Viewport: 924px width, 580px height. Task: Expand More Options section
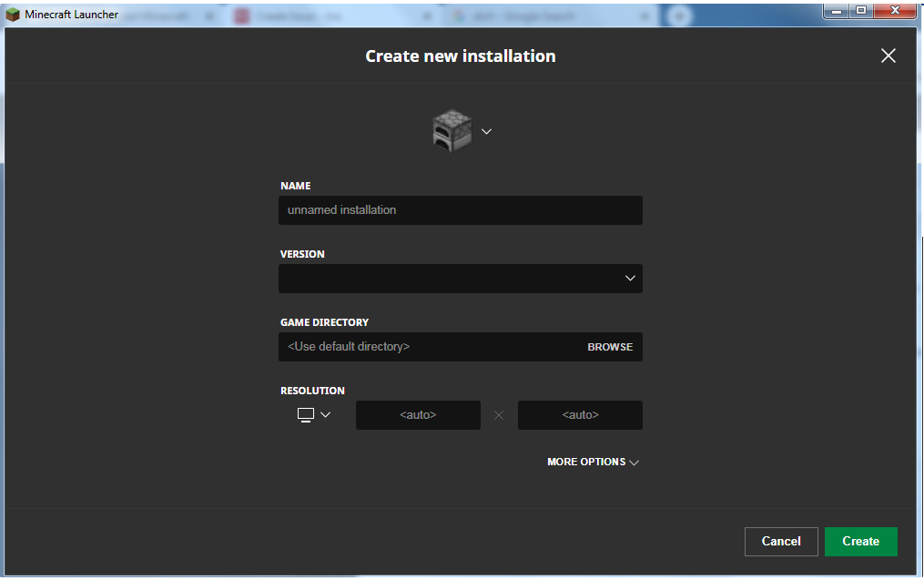pos(593,463)
